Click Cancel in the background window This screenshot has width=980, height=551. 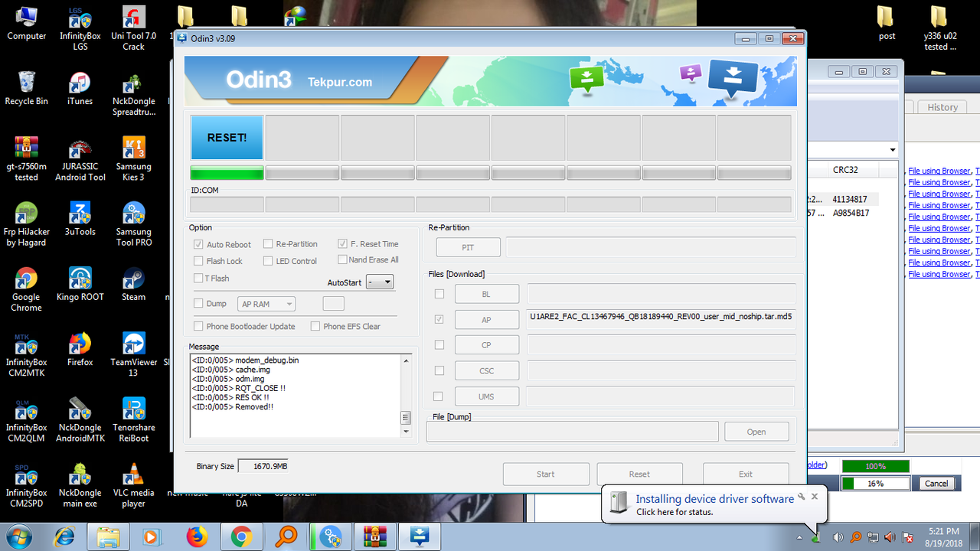click(936, 484)
